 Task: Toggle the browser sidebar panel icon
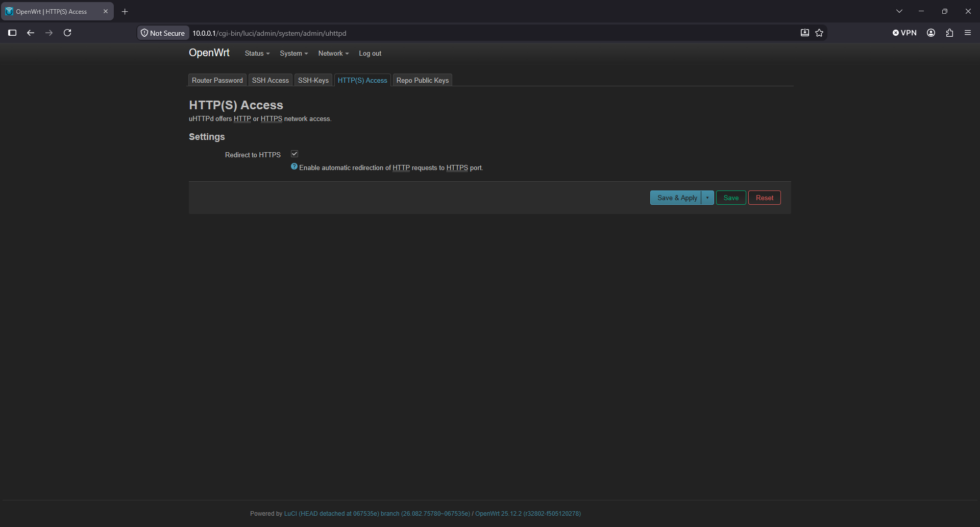(12, 33)
